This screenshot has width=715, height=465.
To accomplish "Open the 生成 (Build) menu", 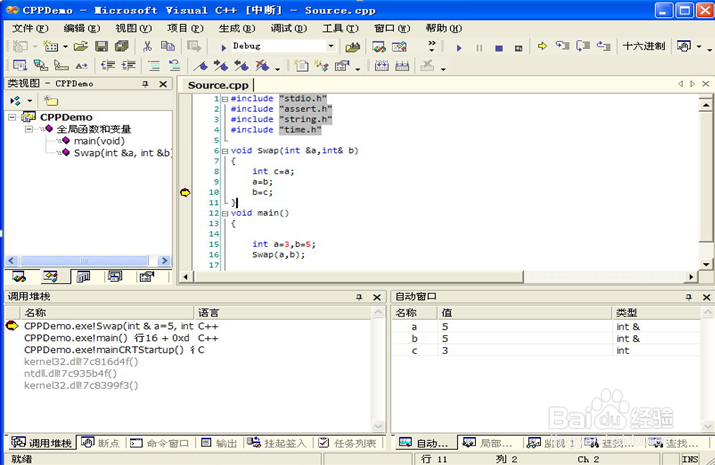I will (237, 28).
